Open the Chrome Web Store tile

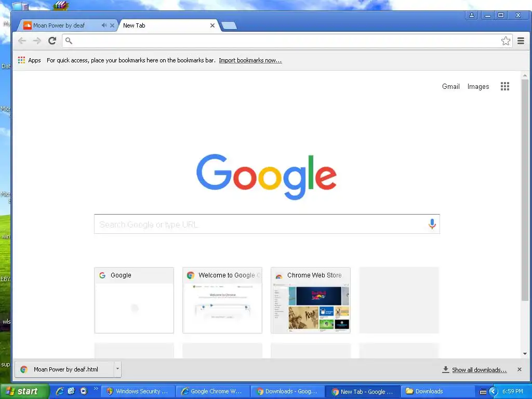point(311,300)
